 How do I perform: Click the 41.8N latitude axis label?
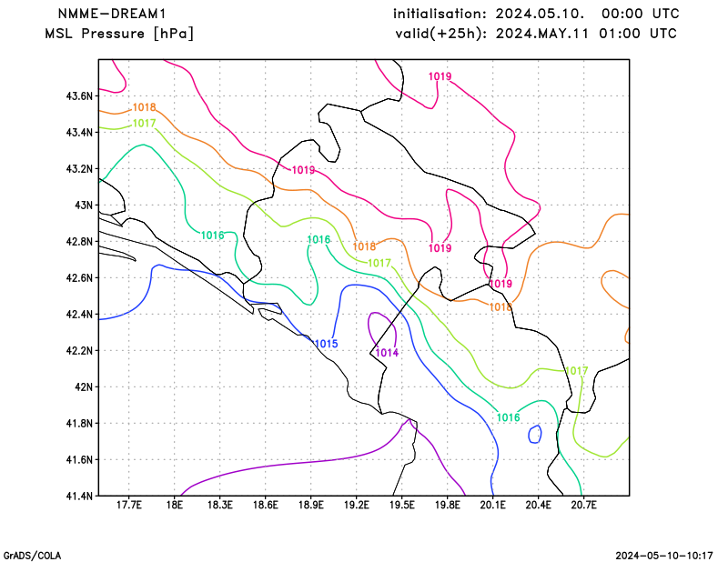[x=79, y=423]
